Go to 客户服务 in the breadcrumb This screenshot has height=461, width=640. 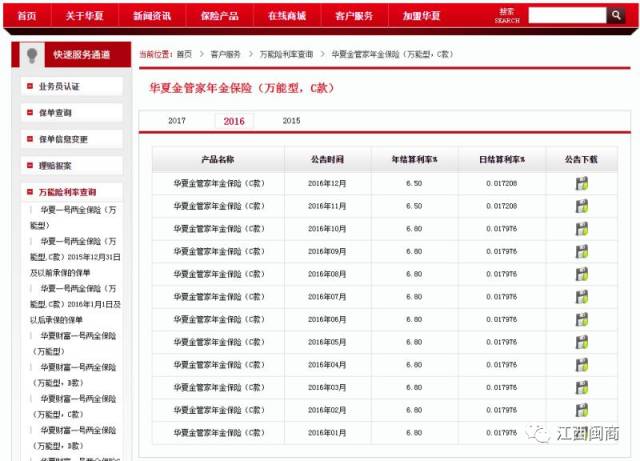point(225,54)
